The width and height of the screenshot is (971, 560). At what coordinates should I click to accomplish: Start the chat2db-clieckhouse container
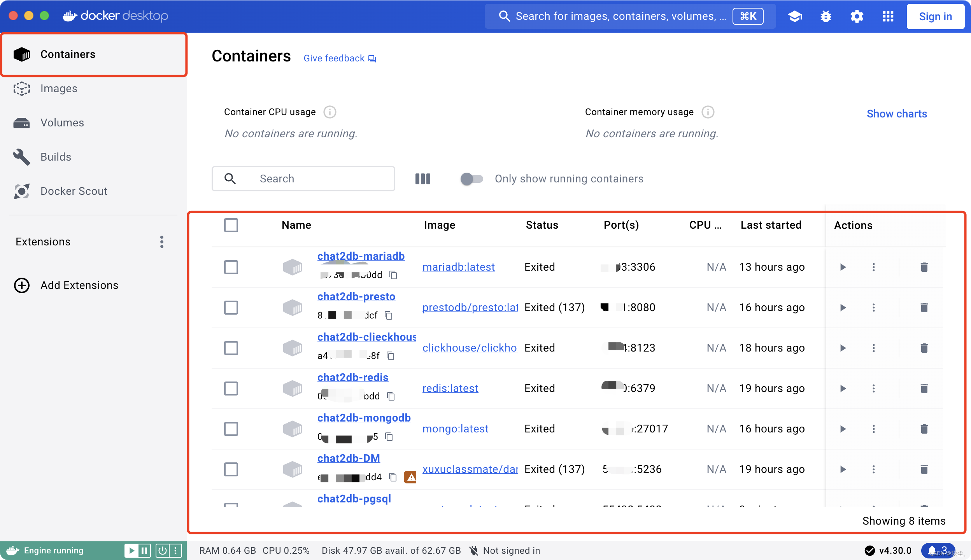pyautogui.click(x=843, y=348)
